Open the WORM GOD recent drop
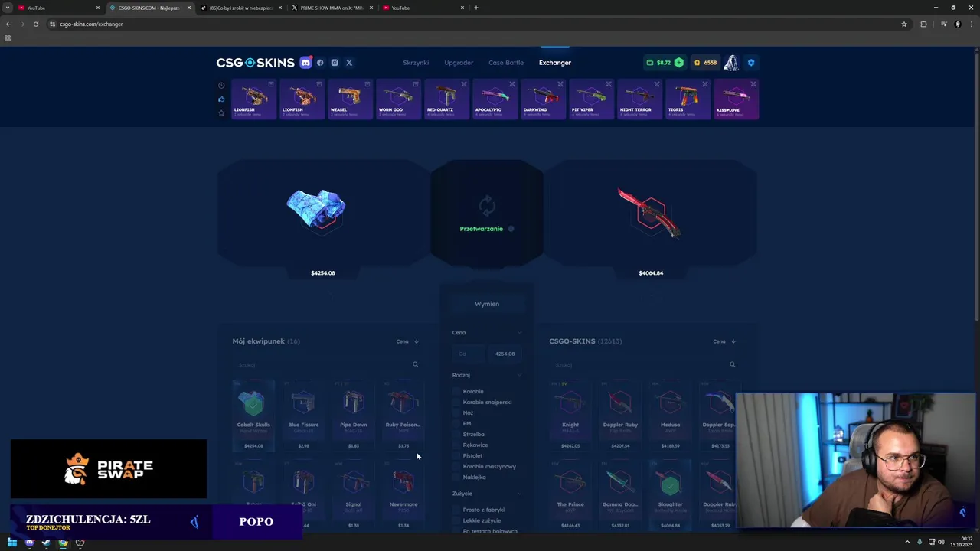Viewport: 980px width, 551px height. pos(398,99)
